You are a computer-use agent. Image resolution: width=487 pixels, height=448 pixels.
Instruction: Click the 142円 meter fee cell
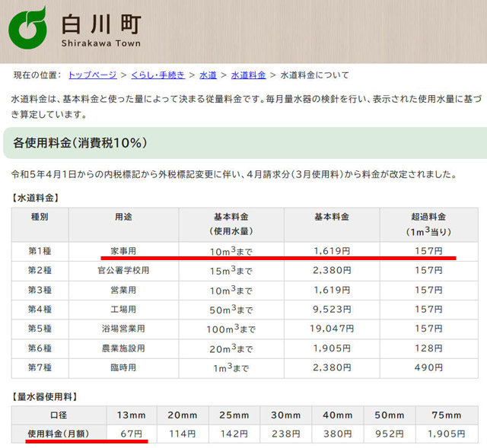point(234,434)
